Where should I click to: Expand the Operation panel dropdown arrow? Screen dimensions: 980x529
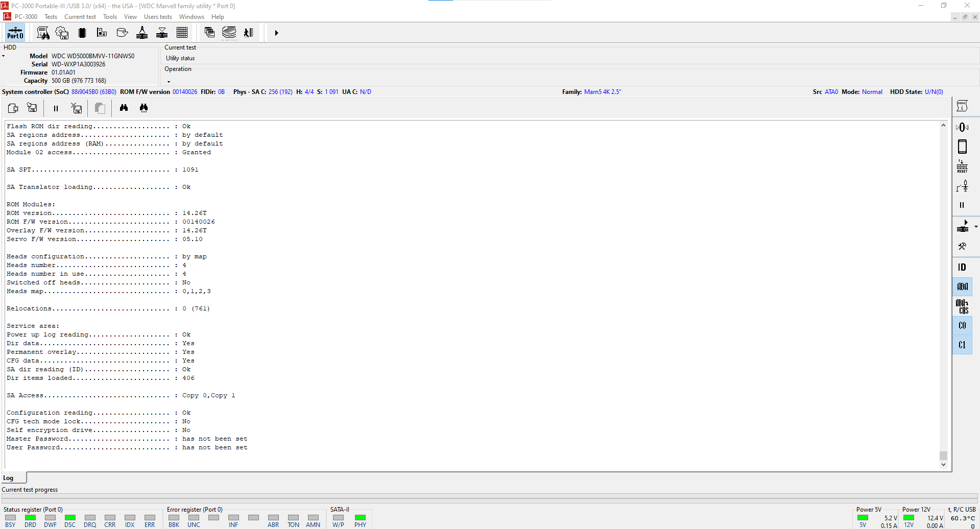click(169, 82)
